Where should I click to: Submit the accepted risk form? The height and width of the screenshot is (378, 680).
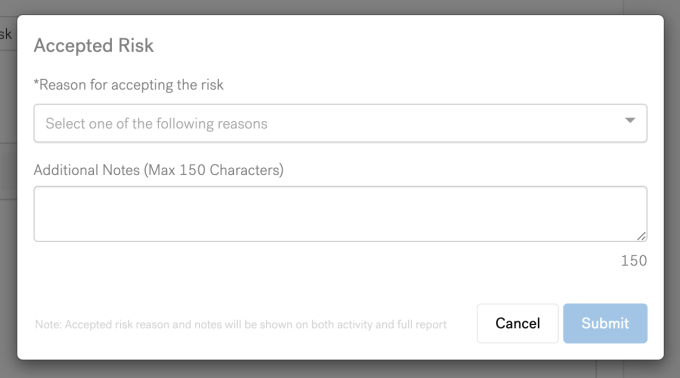click(605, 323)
